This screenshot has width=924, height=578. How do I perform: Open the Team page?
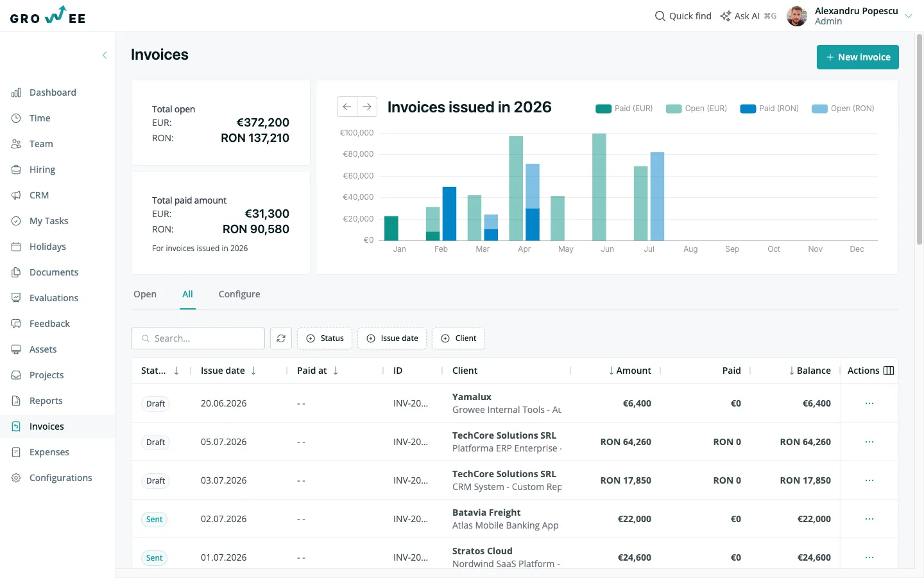pos(40,144)
